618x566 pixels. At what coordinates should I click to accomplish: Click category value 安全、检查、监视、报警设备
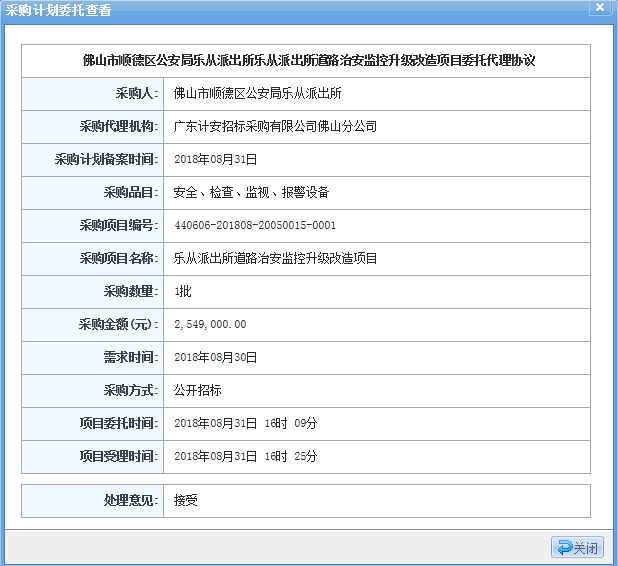click(251, 192)
